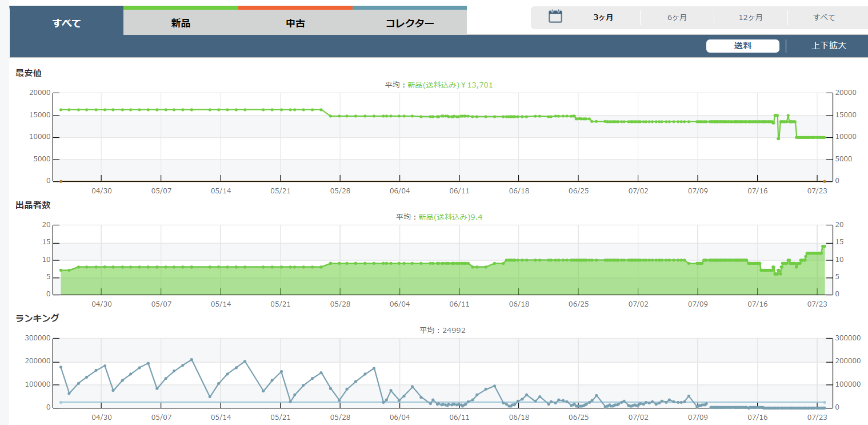Switch to the 新品 tab
The image size is (868, 425).
click(181, 23)
